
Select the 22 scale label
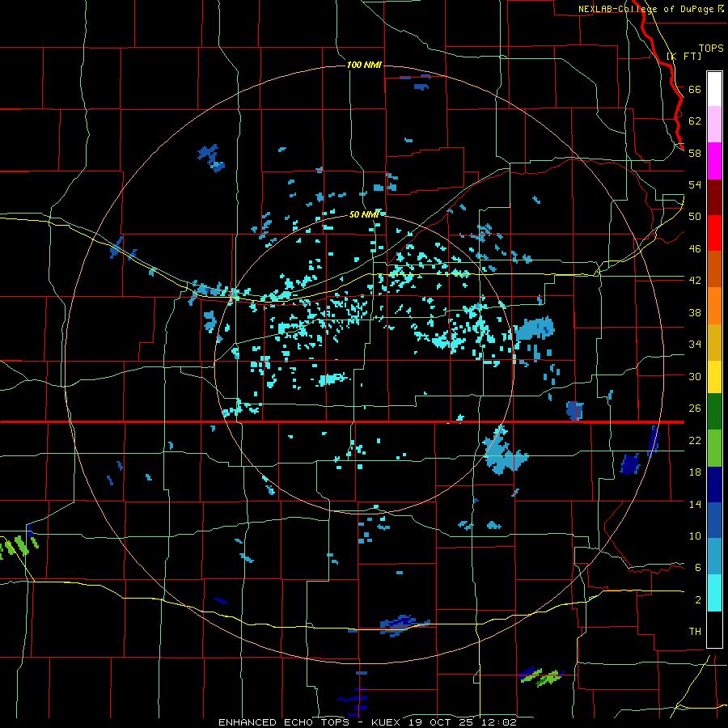[695, 440]
